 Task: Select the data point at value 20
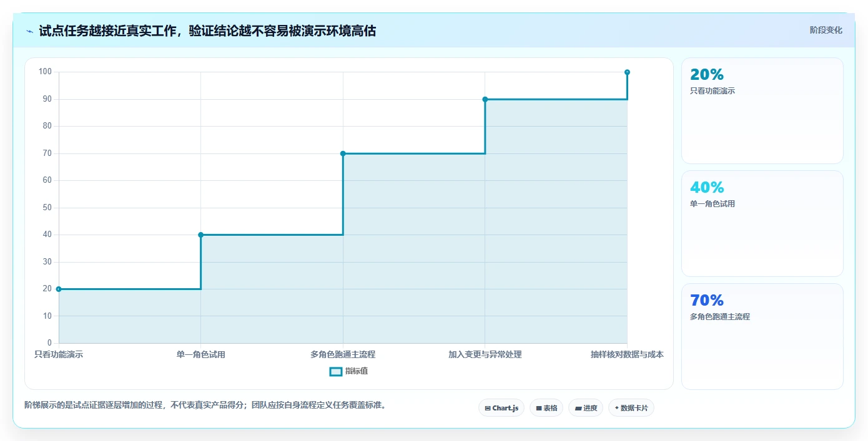[59, 289]
